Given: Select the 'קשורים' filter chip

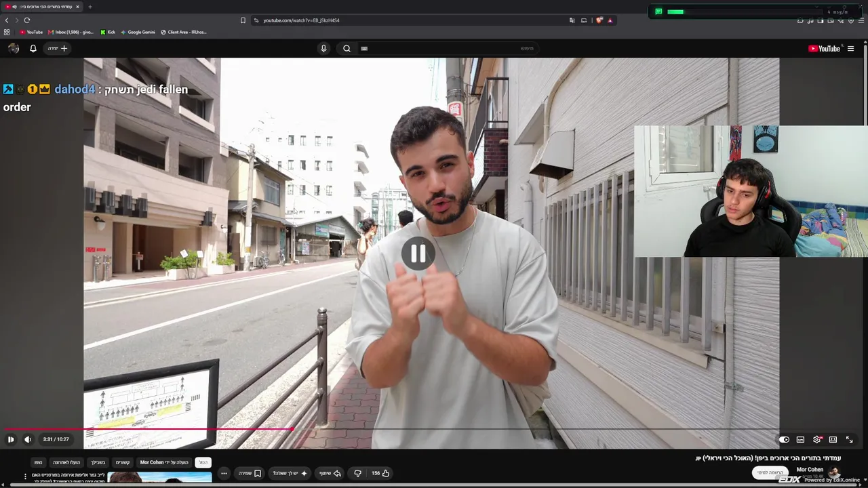Looking at the screenshot, I should coord(123,462).
